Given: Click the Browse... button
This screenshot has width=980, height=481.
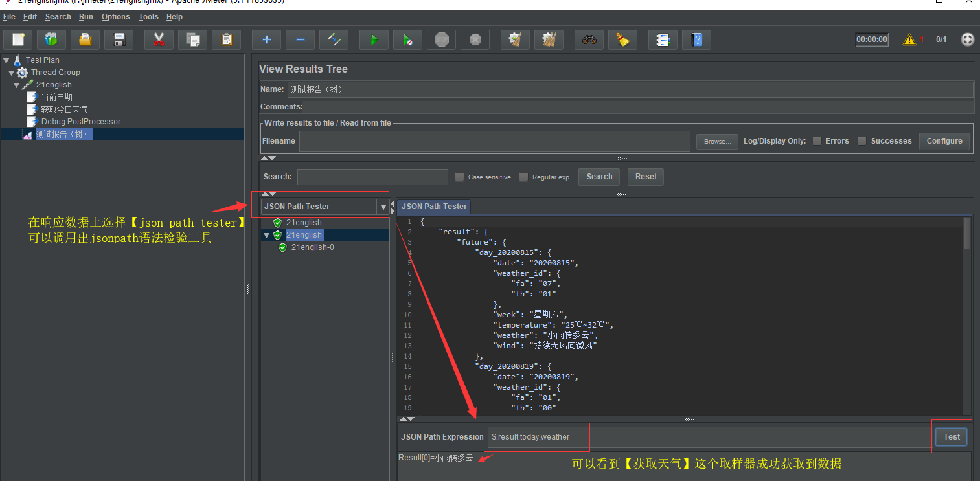Looking at the screenshot, I should (x=717, y=142).
